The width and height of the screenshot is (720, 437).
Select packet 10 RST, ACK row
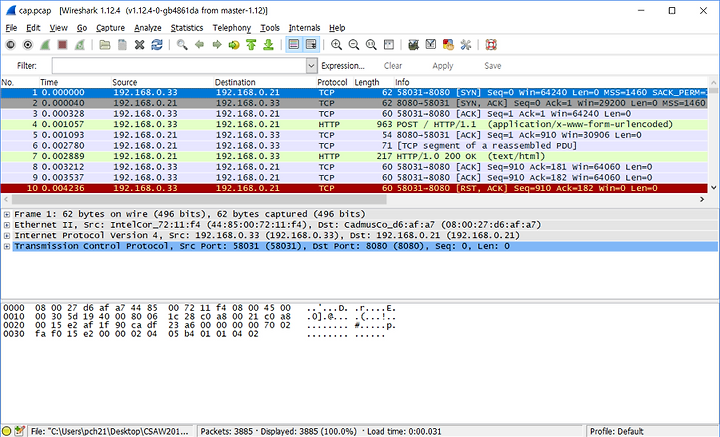point(354,188)
